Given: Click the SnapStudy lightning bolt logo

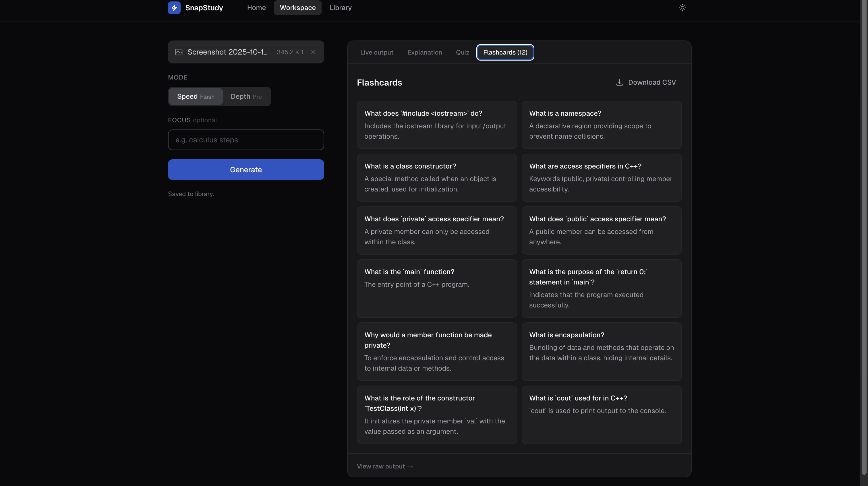Looking at the screenshot, I should 174,7.
